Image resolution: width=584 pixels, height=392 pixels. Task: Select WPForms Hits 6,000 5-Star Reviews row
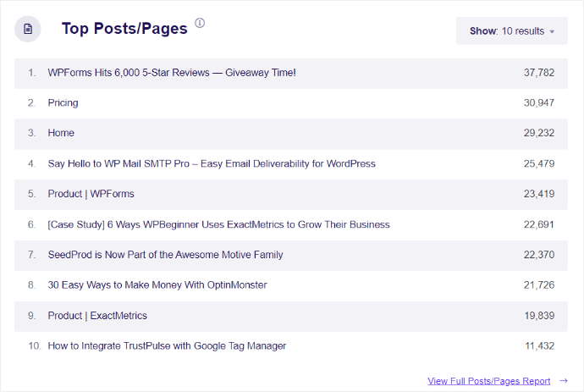point(291,74)
